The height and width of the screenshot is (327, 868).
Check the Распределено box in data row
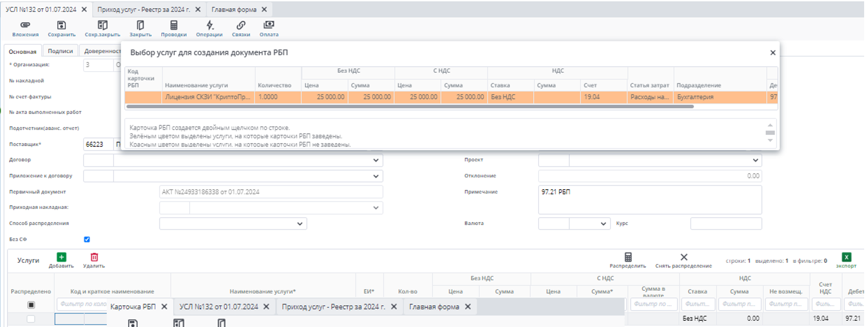click(x=31, y=319)
